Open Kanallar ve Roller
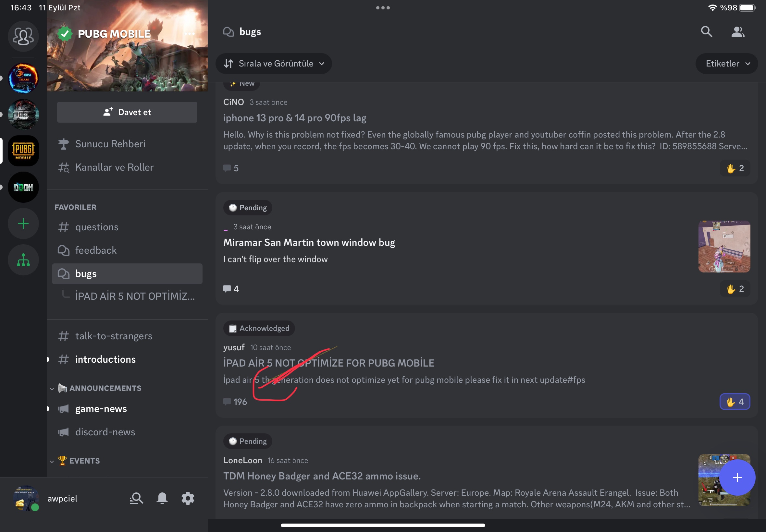Screen dimensions: 766x532 pos(127,167)
